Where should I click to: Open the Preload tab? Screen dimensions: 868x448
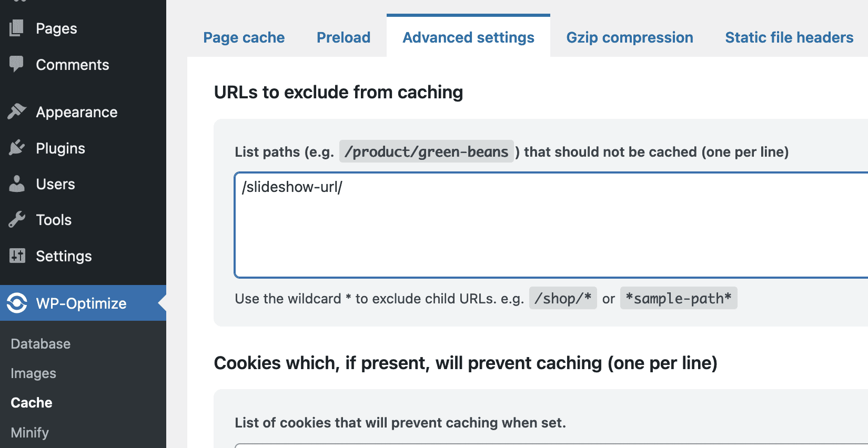pyautogui.click(x=344, y=37)
